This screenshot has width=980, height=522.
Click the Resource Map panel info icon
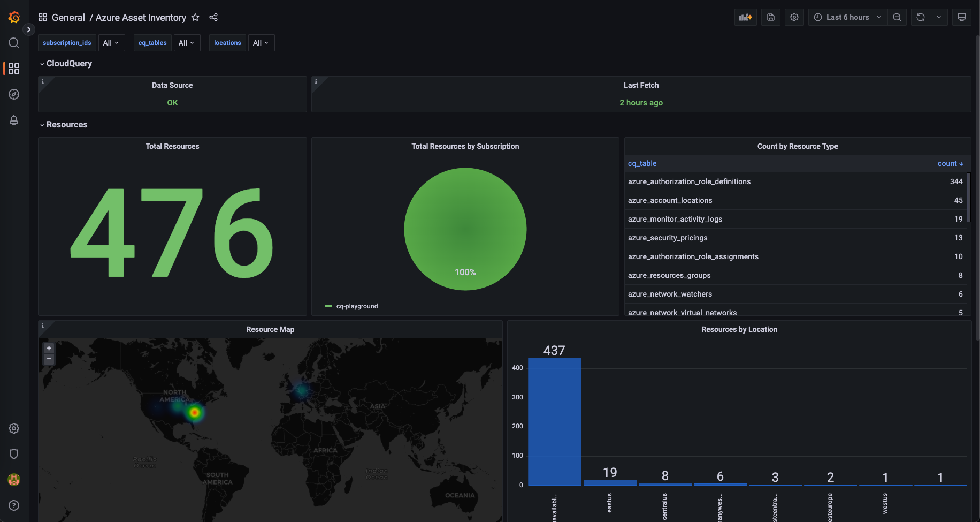point(43,326)
